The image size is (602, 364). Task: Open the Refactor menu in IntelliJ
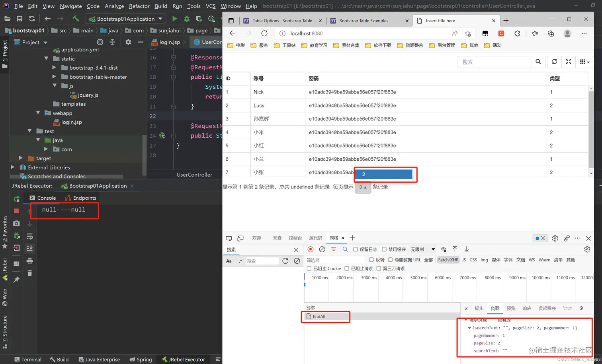139,6
